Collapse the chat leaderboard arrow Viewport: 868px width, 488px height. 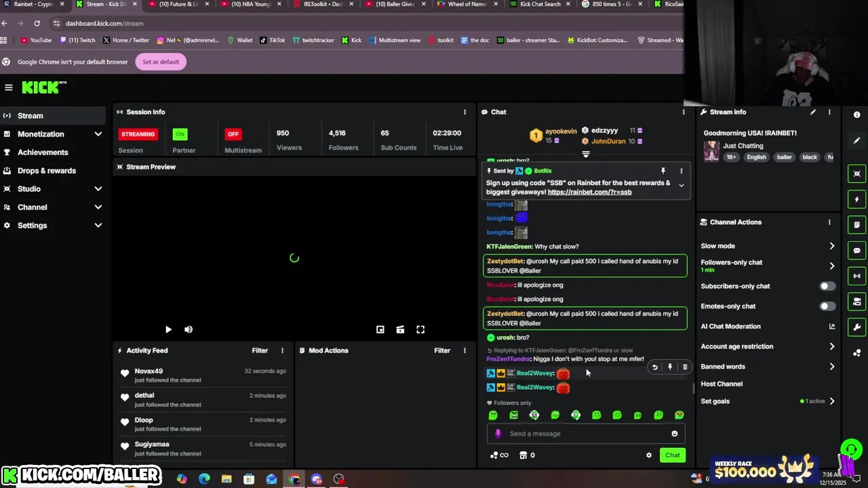[x=586, y=155]
